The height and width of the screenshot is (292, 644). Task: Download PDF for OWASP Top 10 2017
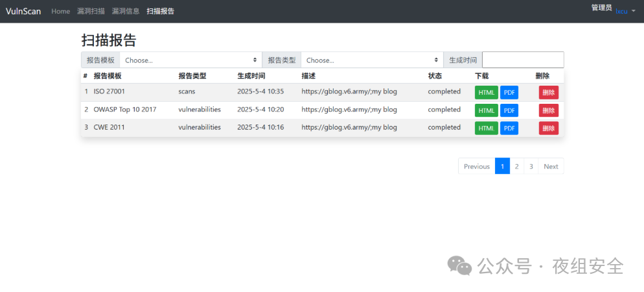(509, 110)
